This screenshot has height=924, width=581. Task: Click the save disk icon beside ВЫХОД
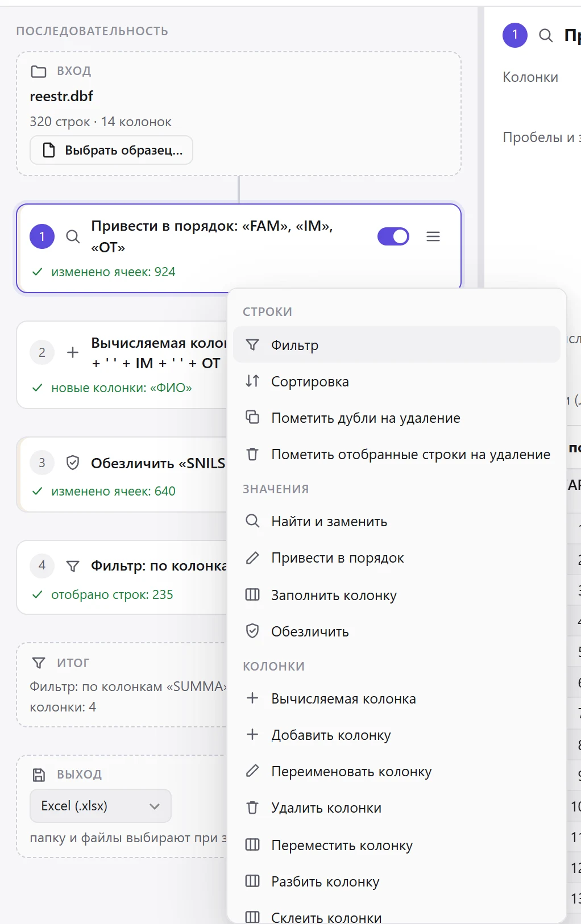(x=39, y=775)
